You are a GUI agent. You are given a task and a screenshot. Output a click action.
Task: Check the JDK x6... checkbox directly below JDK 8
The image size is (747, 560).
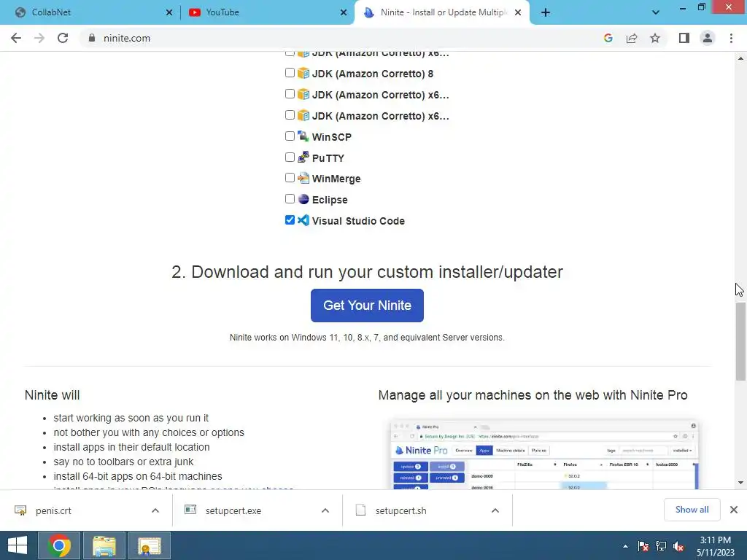click(x=290, y=94)
